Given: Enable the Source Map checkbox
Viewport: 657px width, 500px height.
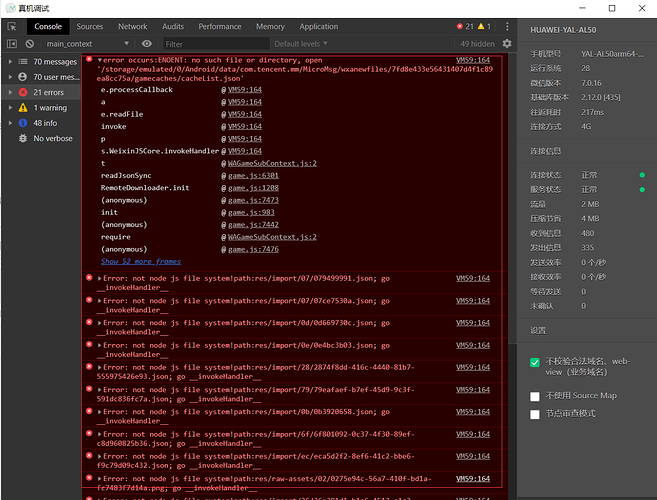Looking at the screenshot, I should pos(535,396).
